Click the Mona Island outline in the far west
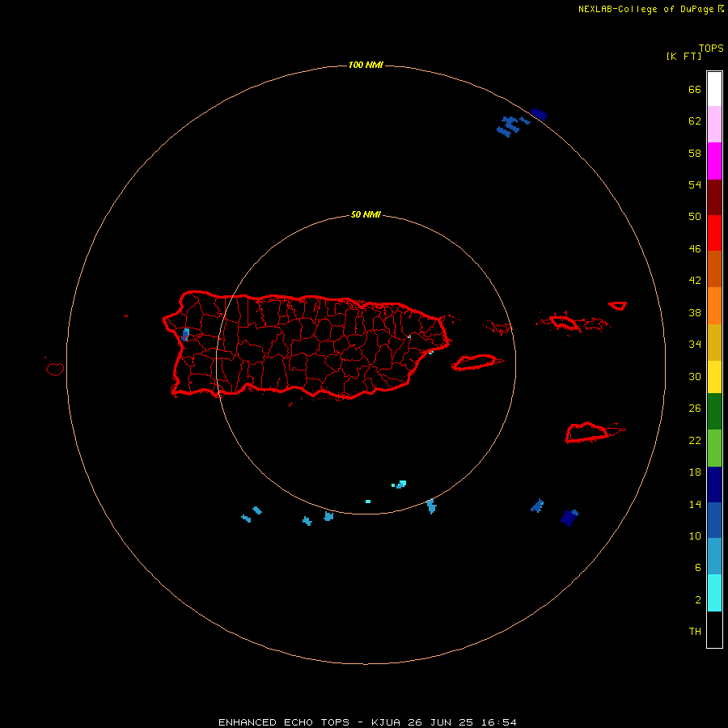This screenshot has height=728, width=728. click(55, 369)
